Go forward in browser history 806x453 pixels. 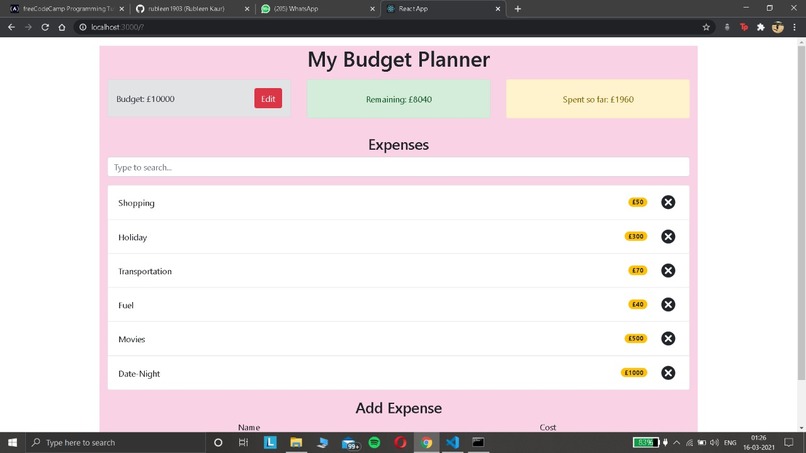coord(28,27)
